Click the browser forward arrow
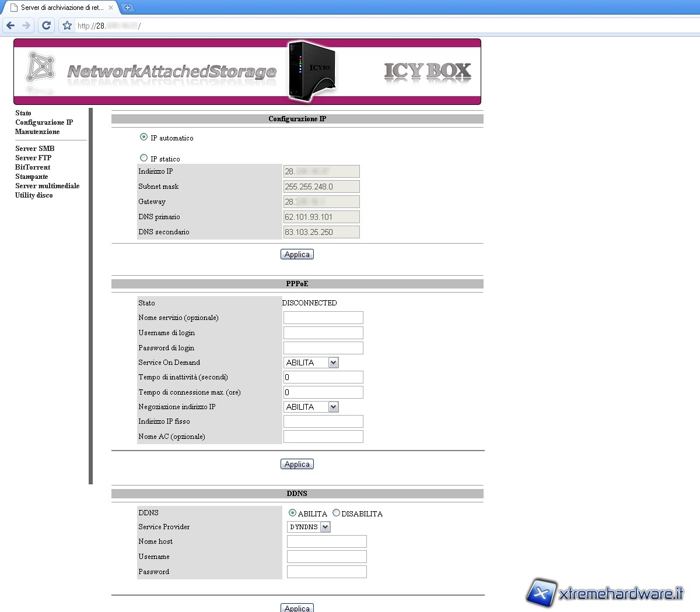 click(26, 26)
